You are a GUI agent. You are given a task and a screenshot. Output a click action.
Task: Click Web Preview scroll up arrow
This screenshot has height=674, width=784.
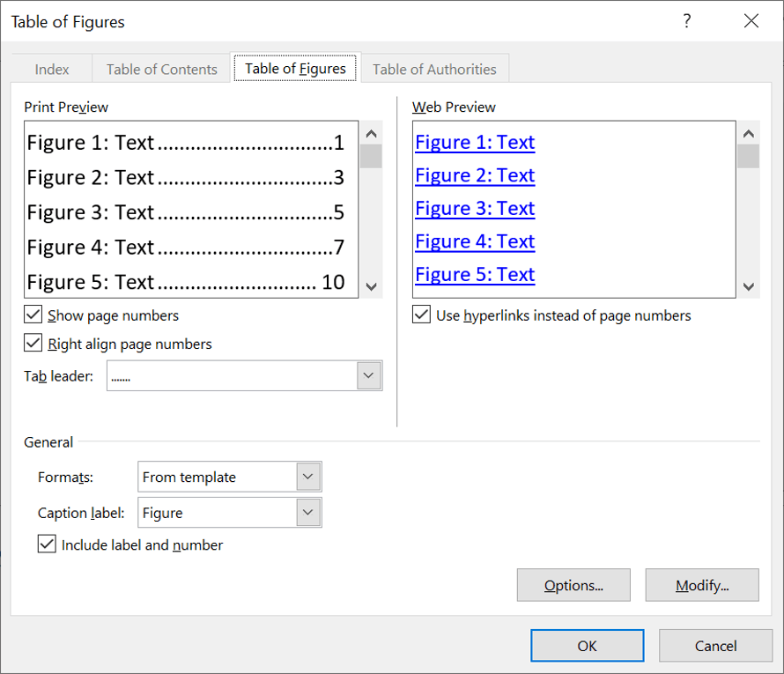coord(749,134)
